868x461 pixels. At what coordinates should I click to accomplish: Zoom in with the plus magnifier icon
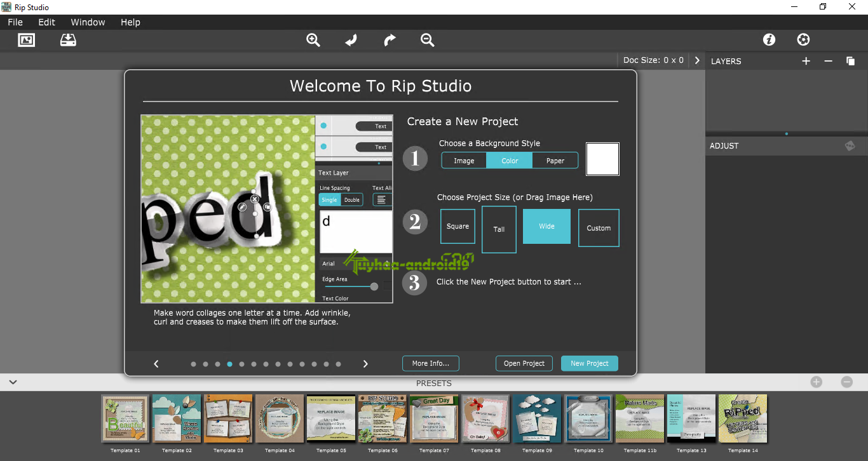[313, 40]
